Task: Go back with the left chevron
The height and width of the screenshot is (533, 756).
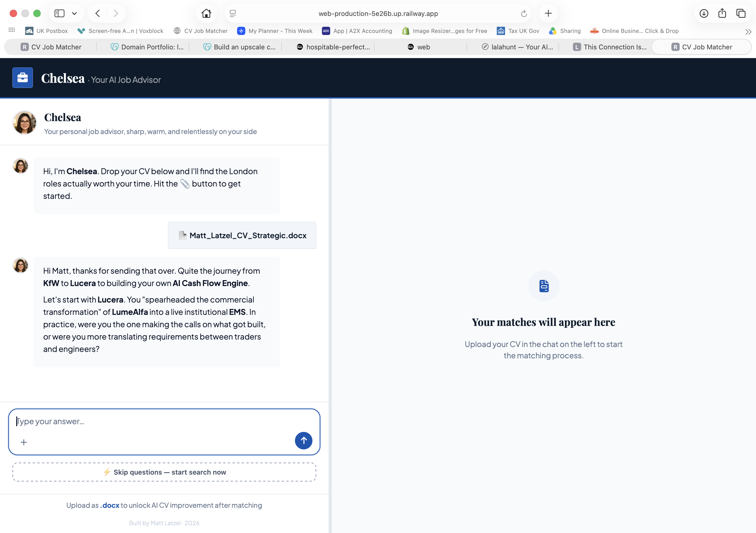Action: pyautogui.click(x=97, y=14)
